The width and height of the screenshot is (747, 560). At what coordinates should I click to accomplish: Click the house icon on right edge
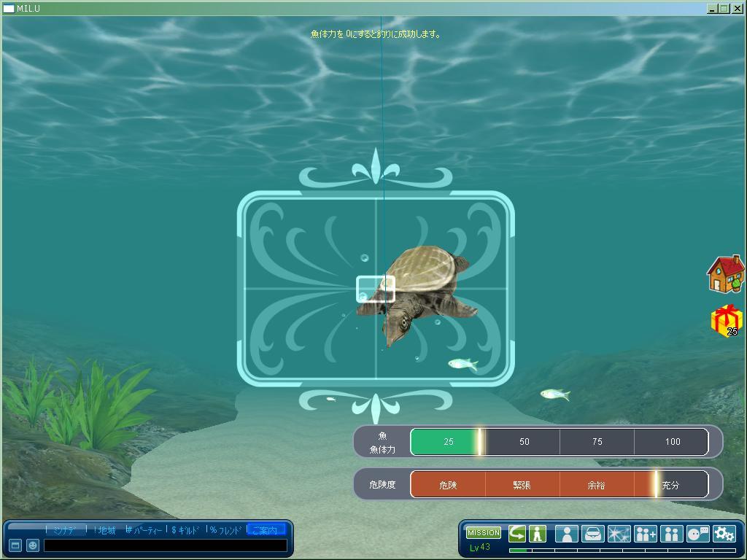click(725, 274)
